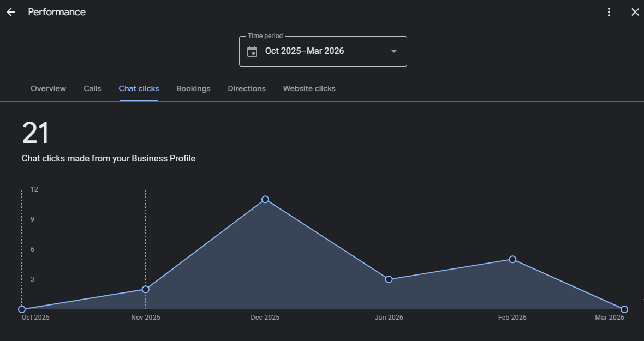The image size is (644, 341).
Task: Click the calendar icon in Time period
Action: [252, 51]
